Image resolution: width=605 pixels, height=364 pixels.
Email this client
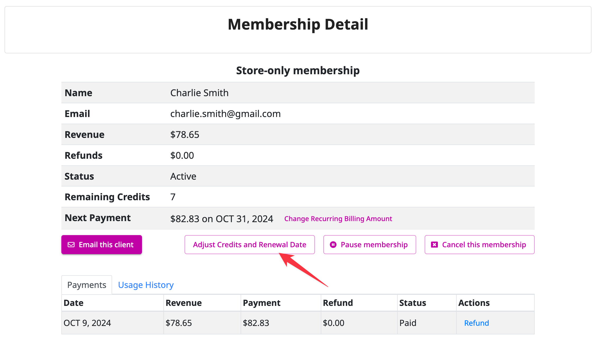(102, 245)
